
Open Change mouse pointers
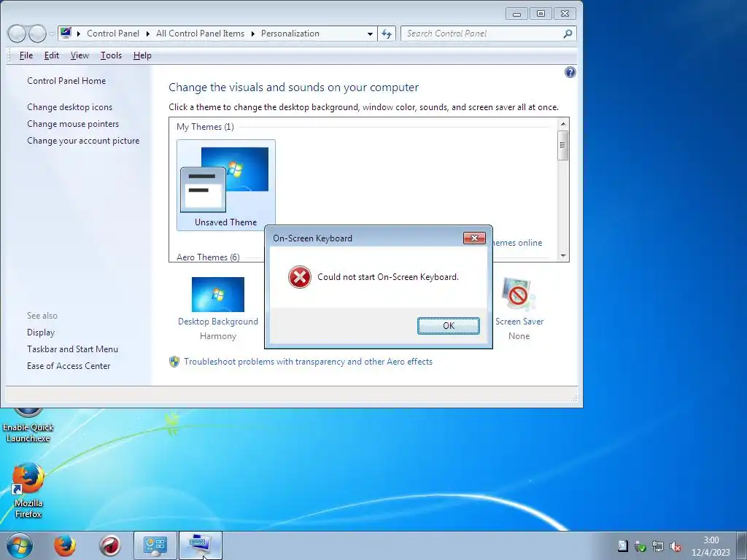73,124
